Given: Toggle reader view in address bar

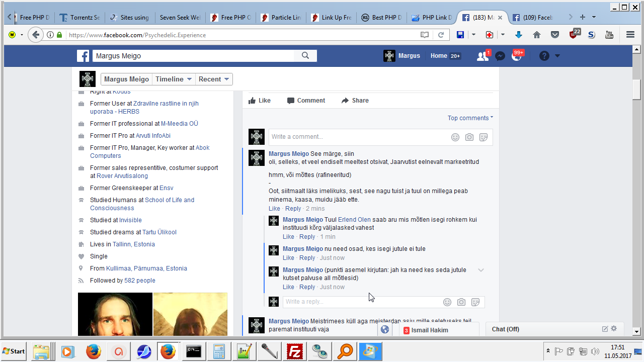Looking at the screenshot, I should tap(425, 35).
